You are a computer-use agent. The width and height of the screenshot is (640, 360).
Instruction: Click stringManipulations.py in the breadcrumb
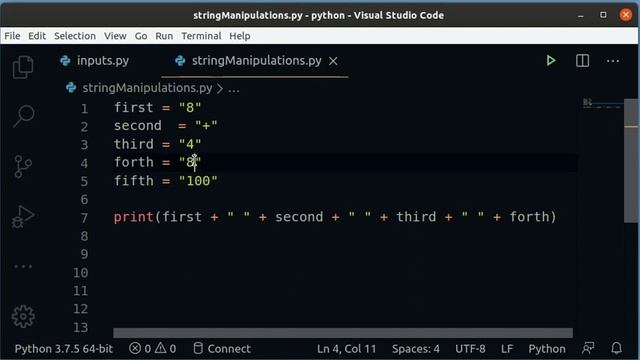147,88
